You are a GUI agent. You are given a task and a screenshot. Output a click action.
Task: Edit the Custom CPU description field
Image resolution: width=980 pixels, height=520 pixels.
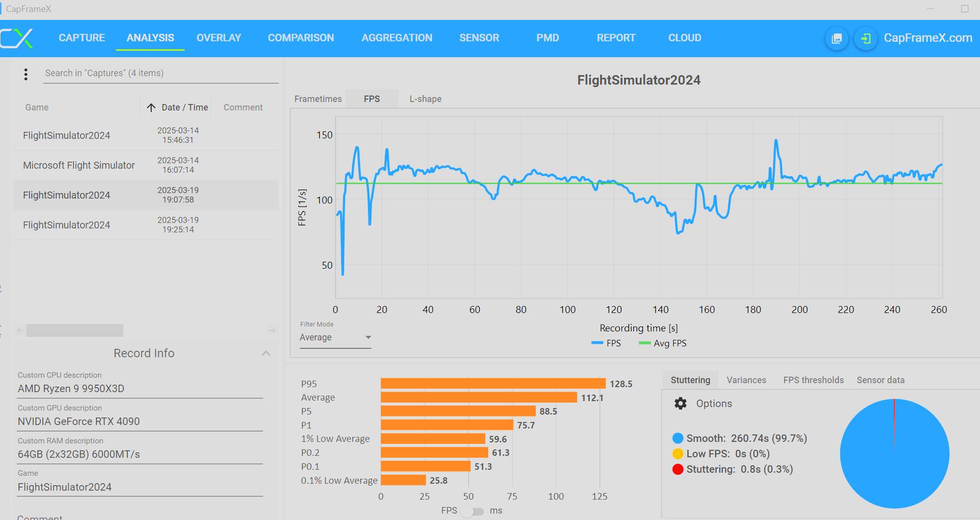140,389
